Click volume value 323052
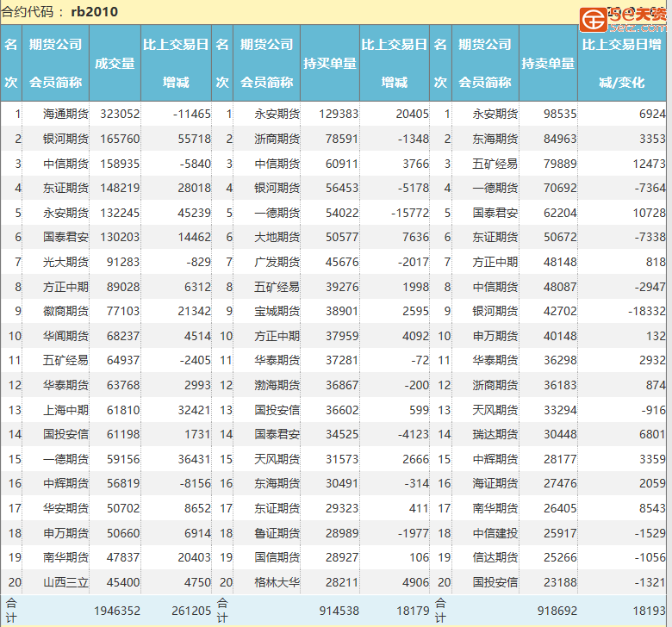The image size is (672, 627). pyautogui.click(x=120, y=114)
